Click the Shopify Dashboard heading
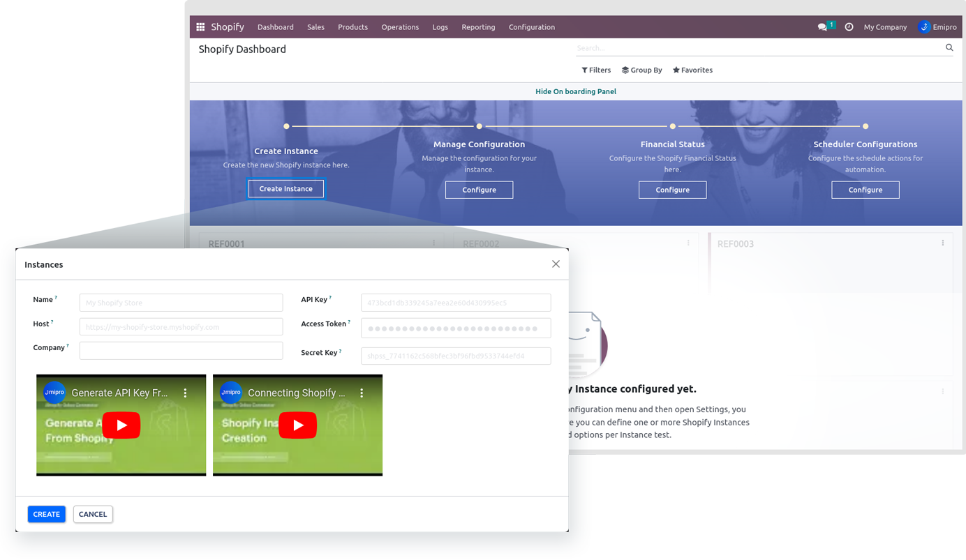This screenshot has height=560, width=966. click(242, 49)
